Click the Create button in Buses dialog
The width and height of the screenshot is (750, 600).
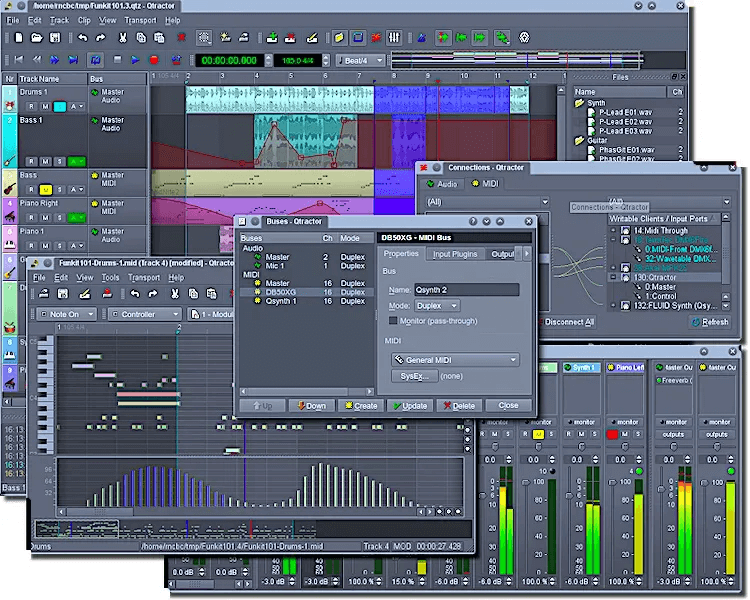point(361,405)
